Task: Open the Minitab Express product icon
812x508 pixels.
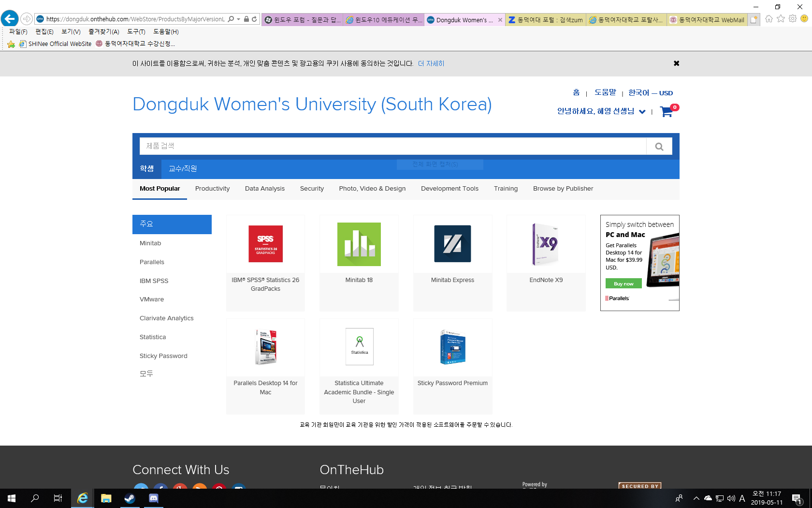Action: 452,244
